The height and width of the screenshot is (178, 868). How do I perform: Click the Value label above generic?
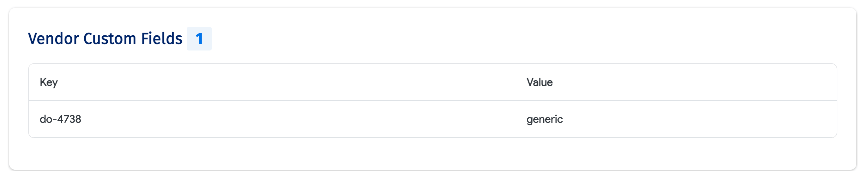(539, 82)
